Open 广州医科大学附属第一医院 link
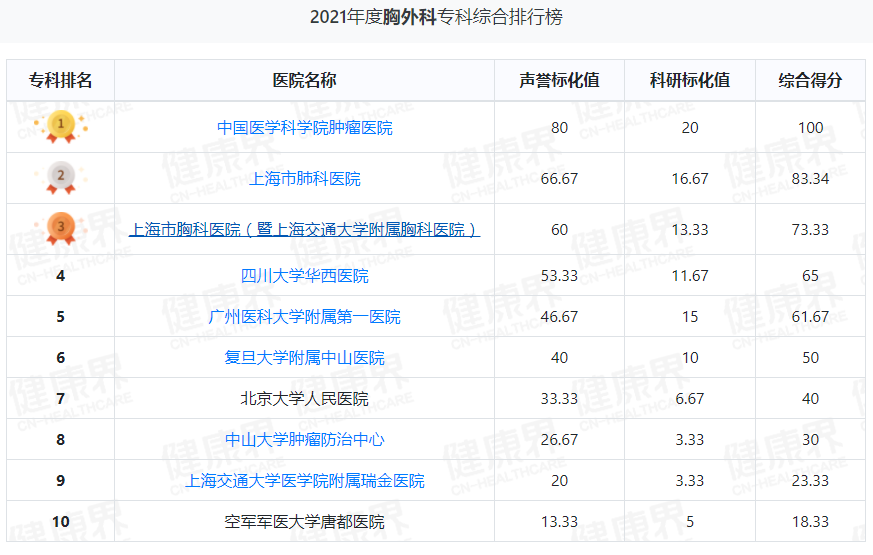The image size is (873, 555). (305, 317)
